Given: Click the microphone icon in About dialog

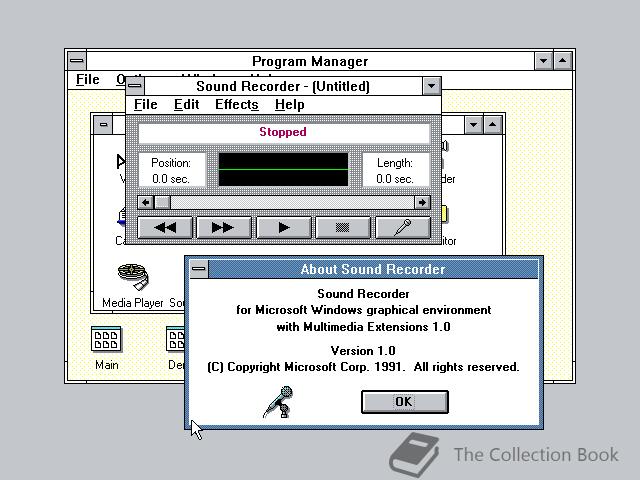Looking at the screenshot, I should point(278,402).
